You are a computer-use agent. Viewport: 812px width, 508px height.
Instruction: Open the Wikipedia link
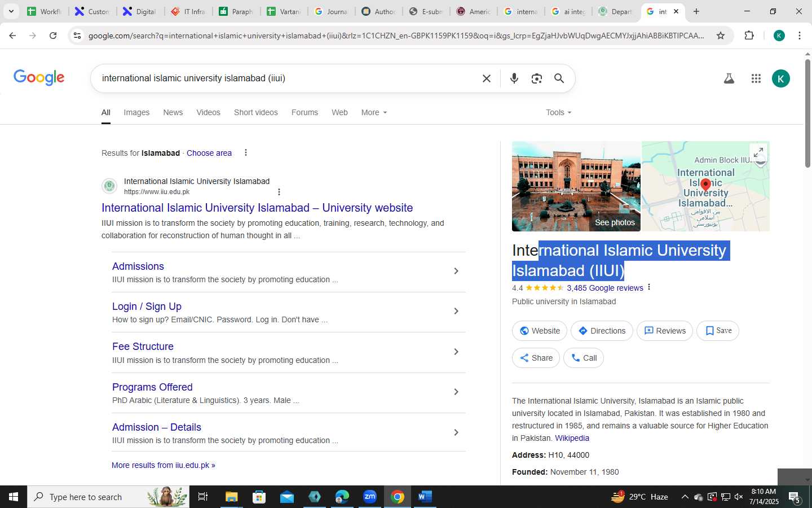point(572,438)
